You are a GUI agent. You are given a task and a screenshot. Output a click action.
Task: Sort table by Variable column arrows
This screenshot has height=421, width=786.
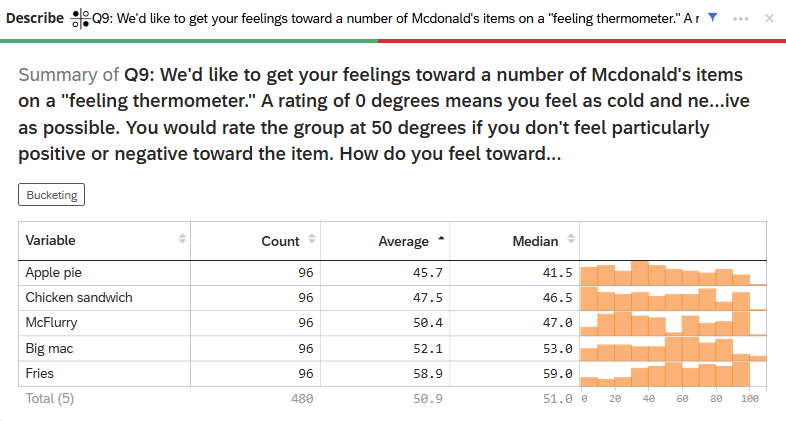pos(182,240)
